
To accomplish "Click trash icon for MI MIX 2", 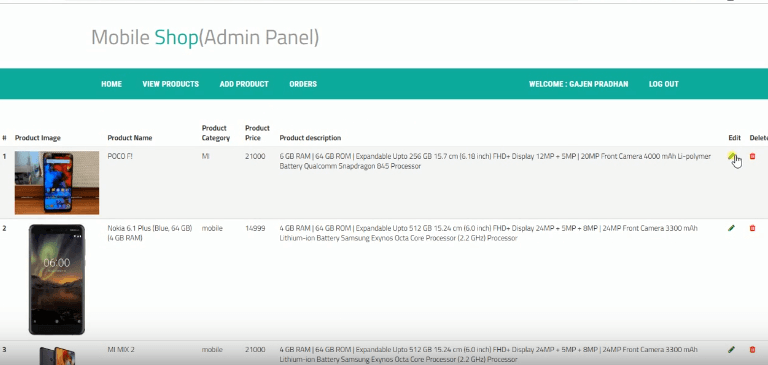I will tap(752, 350).
